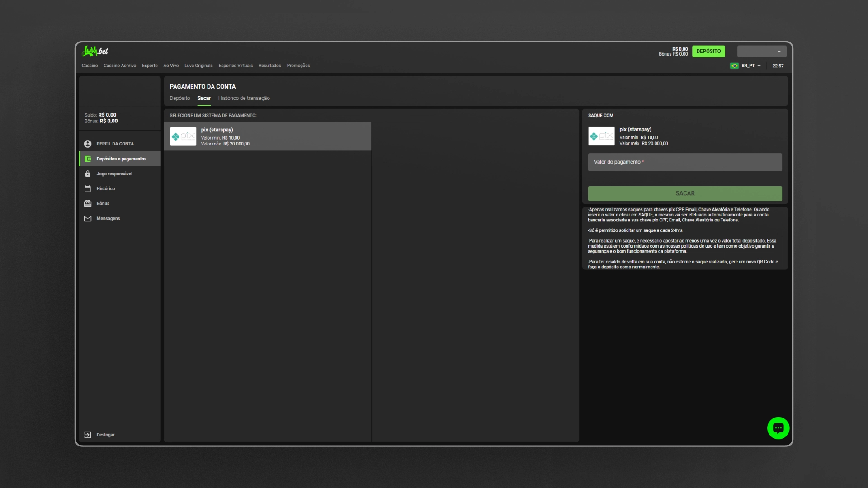Click the Brazil flag icon

tap(734, 66)
